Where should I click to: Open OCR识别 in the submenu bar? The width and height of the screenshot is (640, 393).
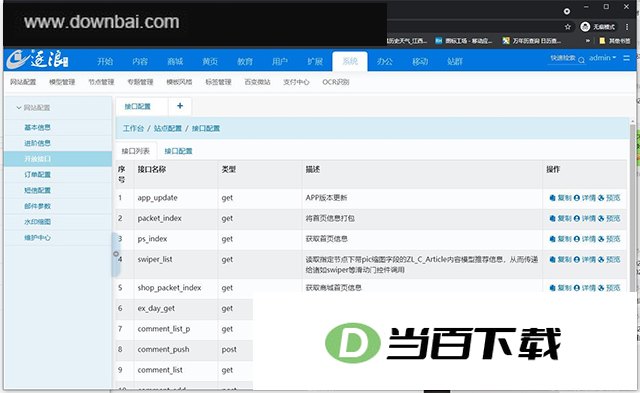(336, 82)
